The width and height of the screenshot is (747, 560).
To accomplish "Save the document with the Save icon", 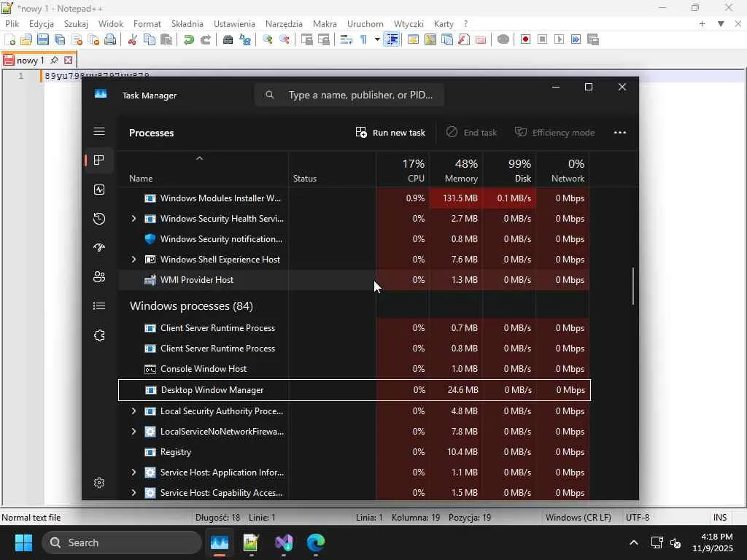I will point(43,39).
